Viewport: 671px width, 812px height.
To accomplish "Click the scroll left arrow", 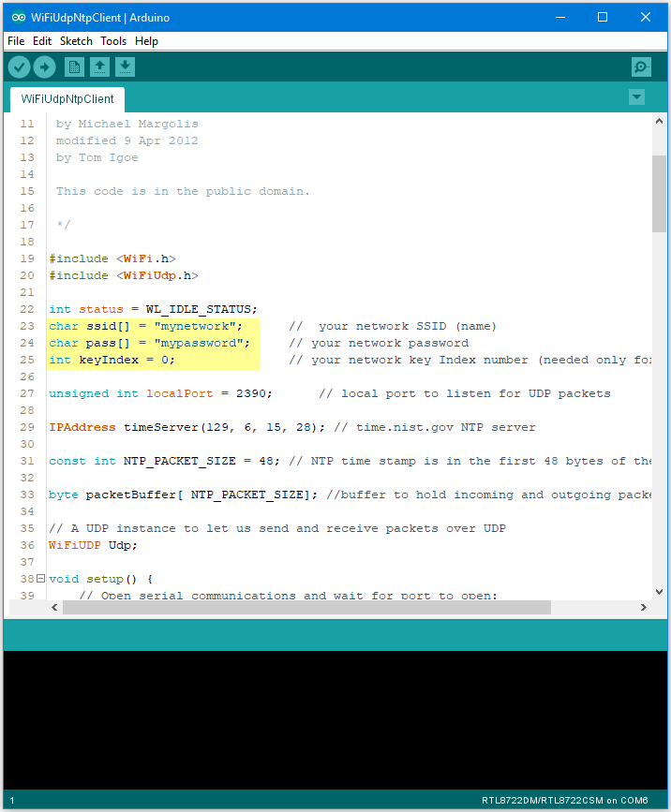I will click(x=54, y=607).
